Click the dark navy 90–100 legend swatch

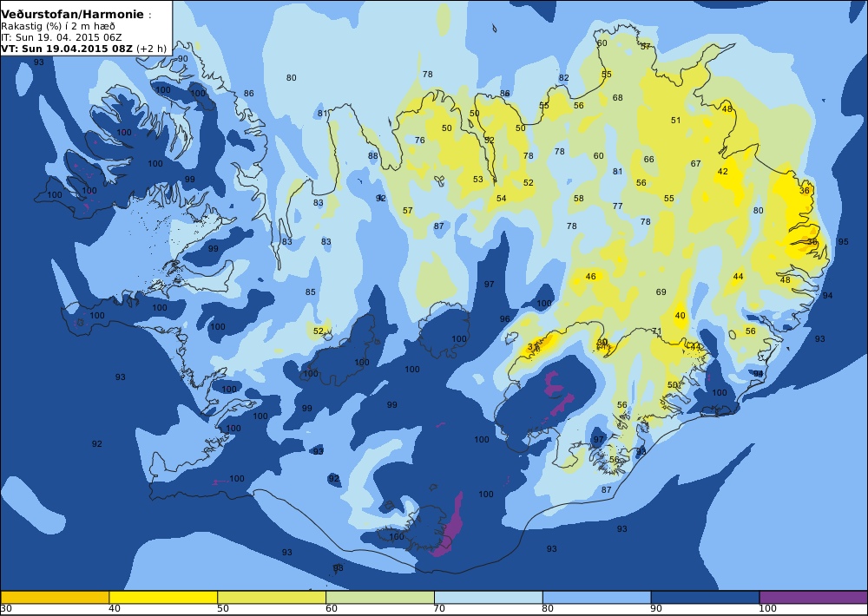tap(705, 597)
